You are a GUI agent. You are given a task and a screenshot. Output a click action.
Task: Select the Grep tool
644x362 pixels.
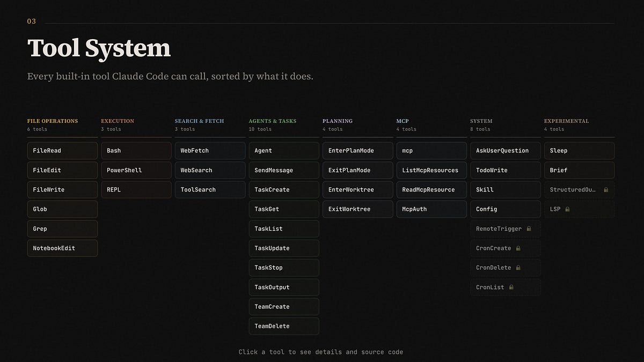click(62, 228)
